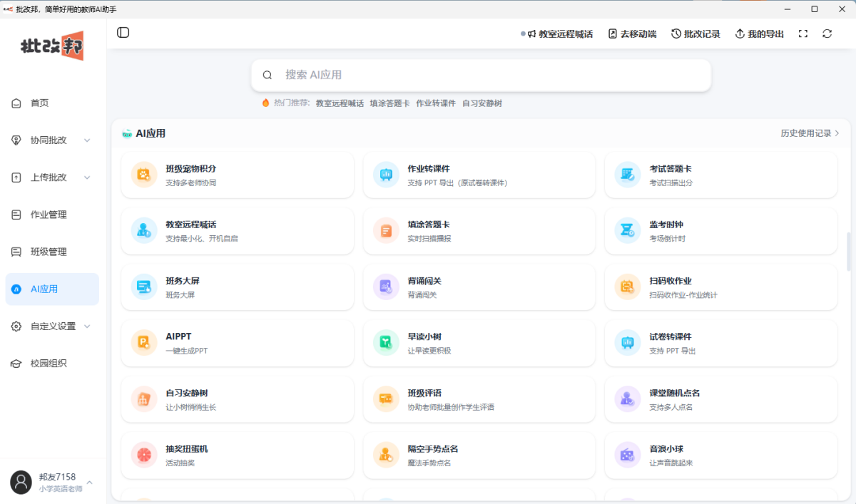Click the 批改邦 logo
Viewport: 856px width, 504px height.
(x=52, y=46)
